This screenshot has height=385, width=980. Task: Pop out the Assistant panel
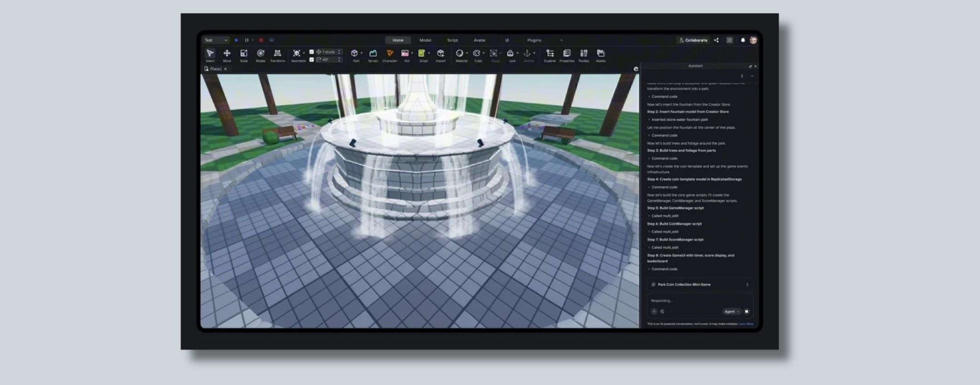click(750, 66)
